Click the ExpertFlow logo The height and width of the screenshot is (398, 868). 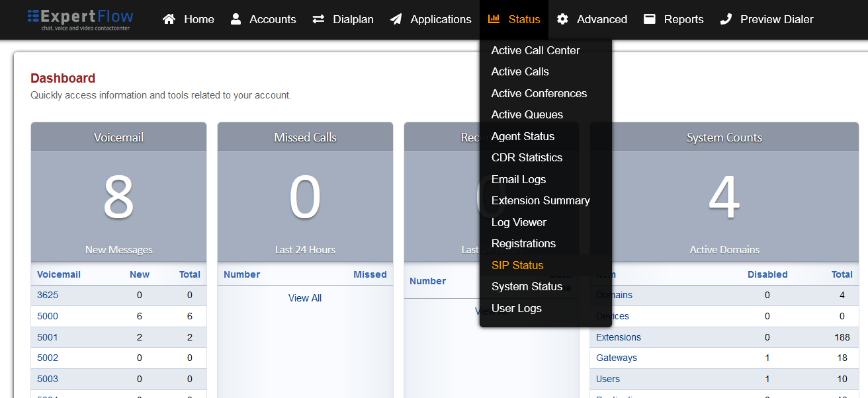[80, 19]
